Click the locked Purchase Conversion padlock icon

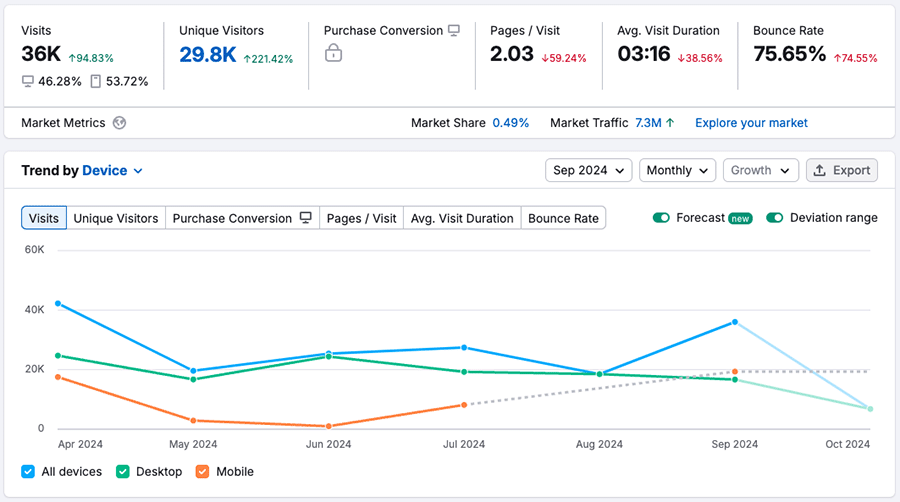pos(333,53)
